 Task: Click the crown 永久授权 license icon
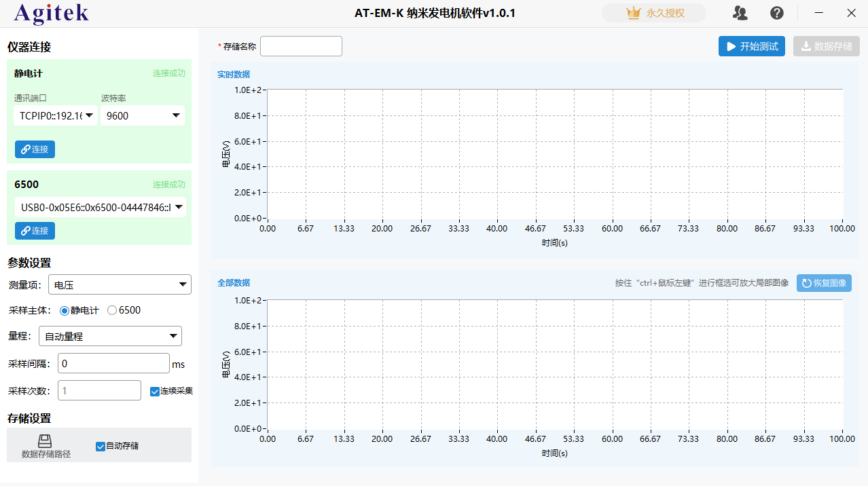click(635, 12)
